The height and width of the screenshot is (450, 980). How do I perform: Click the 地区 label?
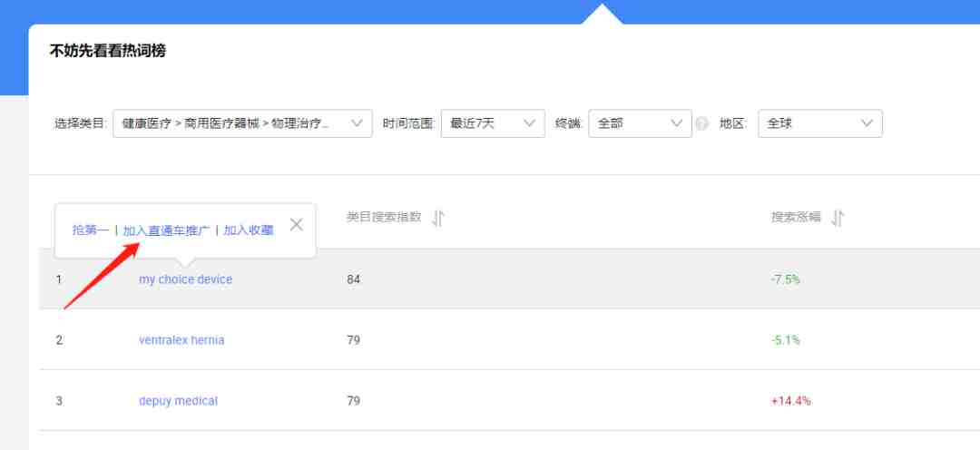tap(733, 123)
